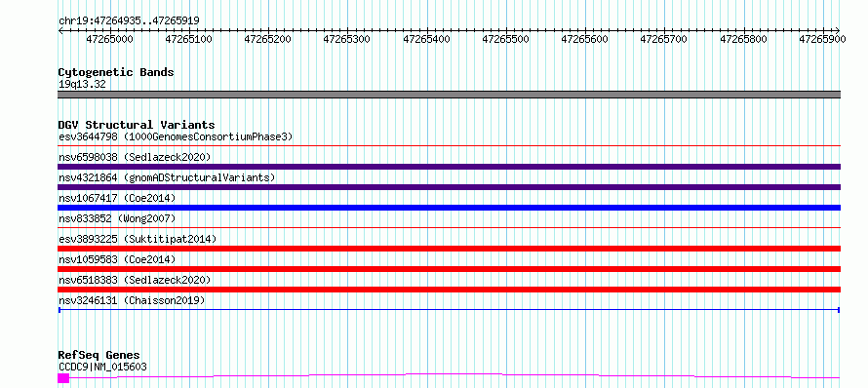Select the nsv3246131 Chaisson2019 variant label
The width and height of the screenshot is (868, 388).
point(132,300)
